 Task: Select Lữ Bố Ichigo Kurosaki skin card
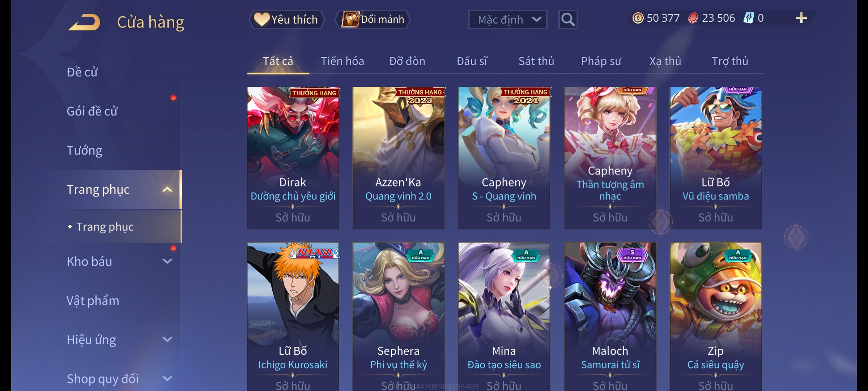[x=293, y=316]
